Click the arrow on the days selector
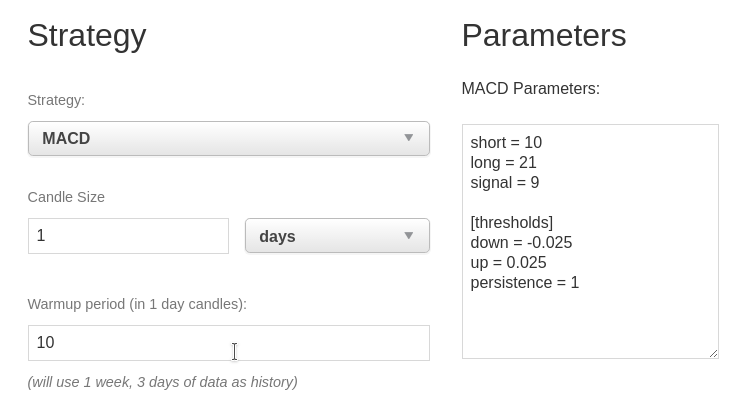Screen dimensions: 752x409 pyautogui.click(x=408, y=236)
